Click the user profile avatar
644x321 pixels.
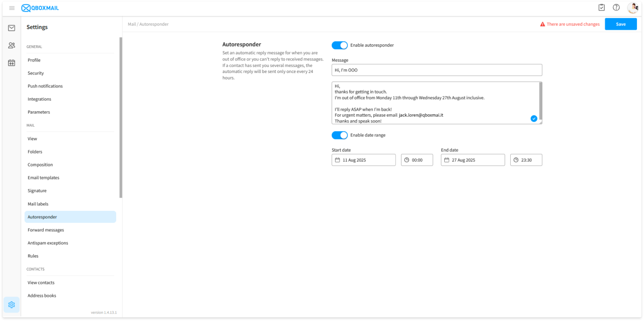tap(632, 8)
